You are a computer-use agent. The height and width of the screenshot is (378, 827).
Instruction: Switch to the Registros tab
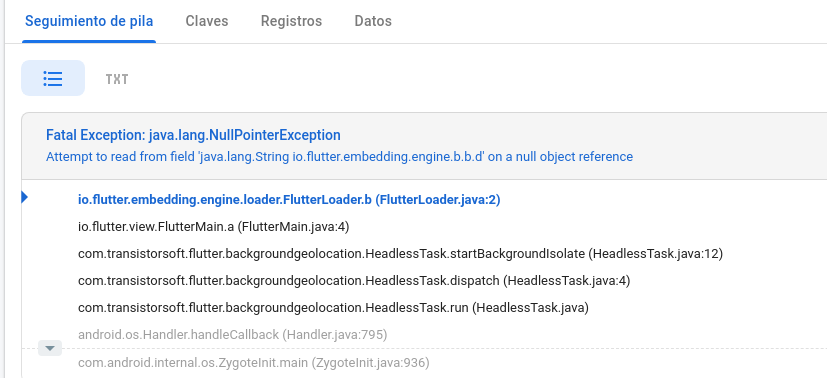tap(291, 21)
